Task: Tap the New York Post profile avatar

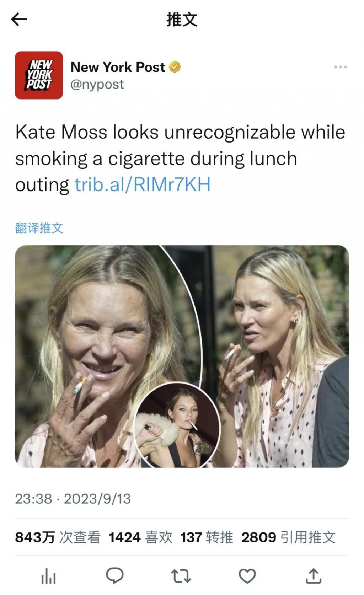Action: 39,75
